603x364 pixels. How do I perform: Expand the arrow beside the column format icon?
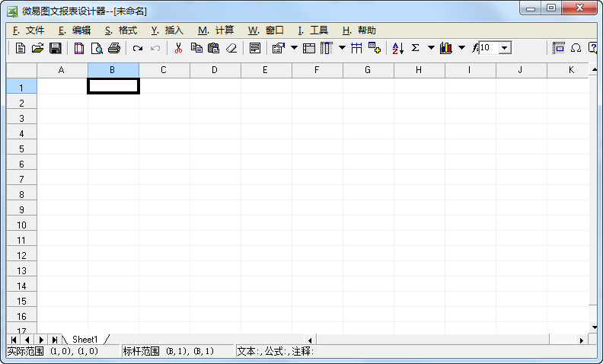pyautogui.click(x=343, y=48)
